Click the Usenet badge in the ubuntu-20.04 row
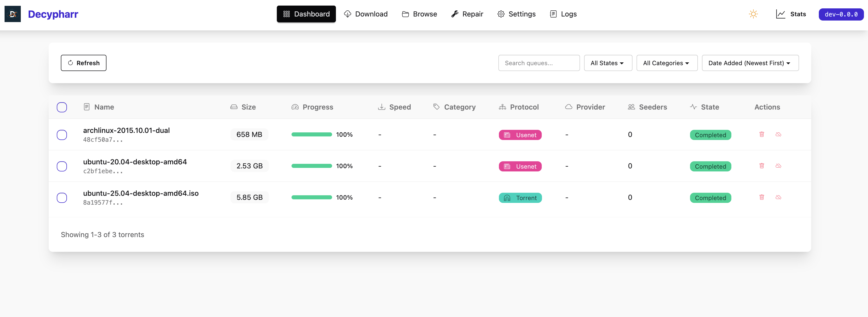Image resolution: width=868 pixels, height=317 pixels. (520, 166)
